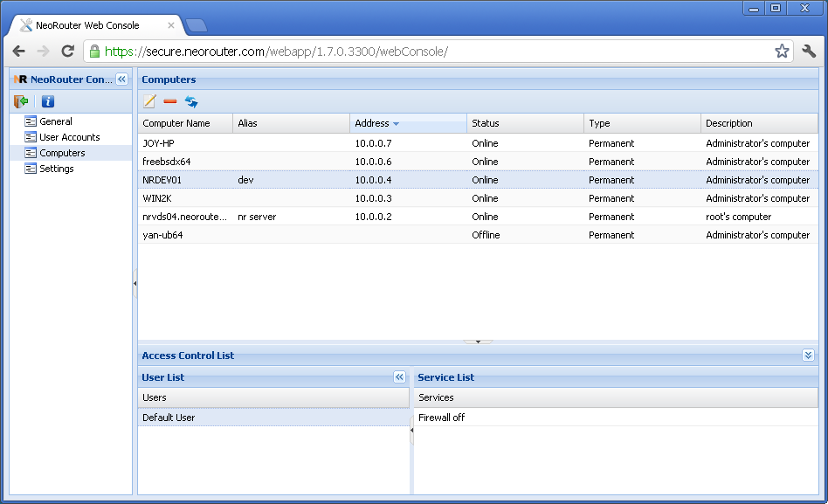Go back with browser back arrow
Viewport: 828px width, 504px height.
click(19, 52)
